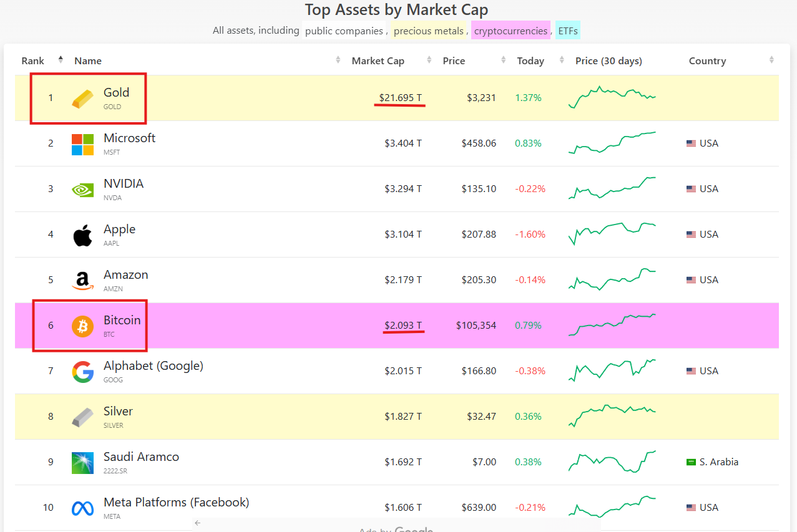Image resolution: width=797 pixels, height=532 pixels.
Task: Click Microsoft 30-day price chart
Action: [612, 142]
